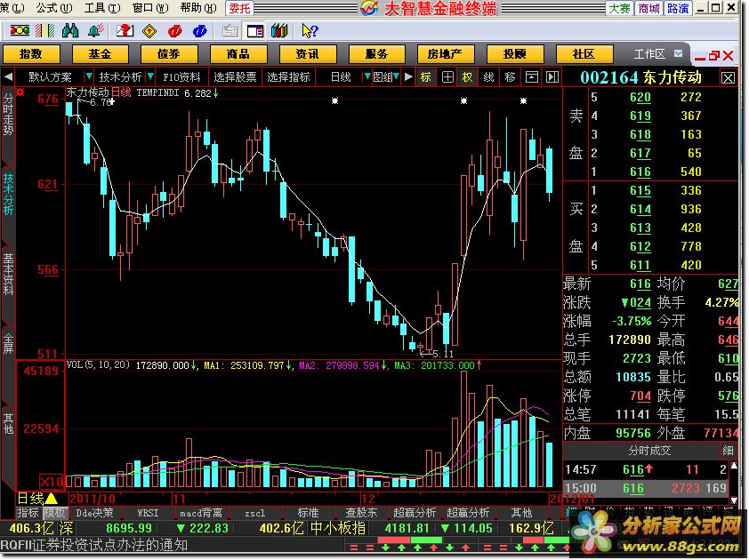The image size is (749, 560).
Task: Open the 社区 button
Action: pos(584,54)
